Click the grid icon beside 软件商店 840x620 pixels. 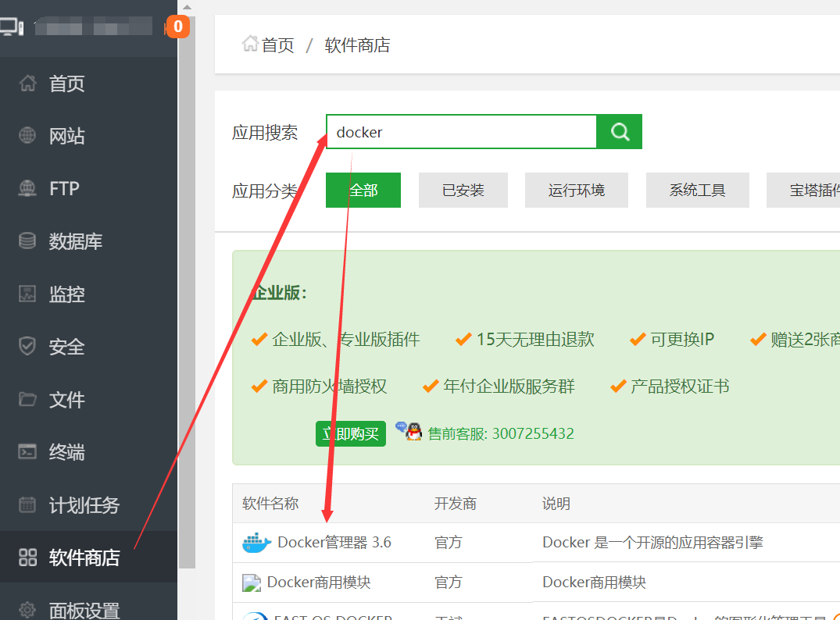pyautogui.click(x=27, y=558)
